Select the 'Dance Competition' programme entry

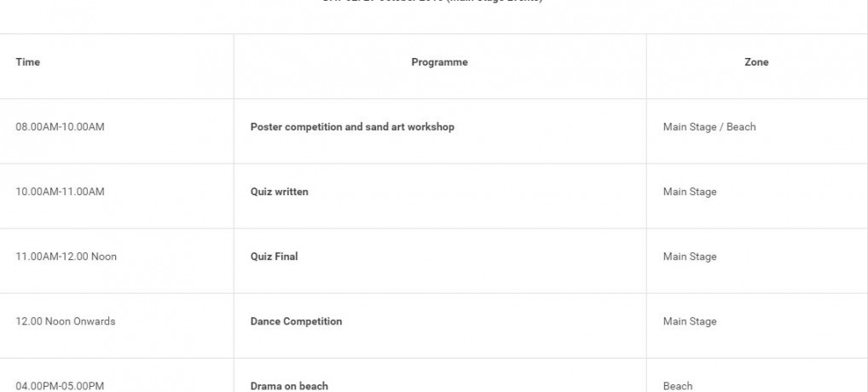[x=296, y=321]
